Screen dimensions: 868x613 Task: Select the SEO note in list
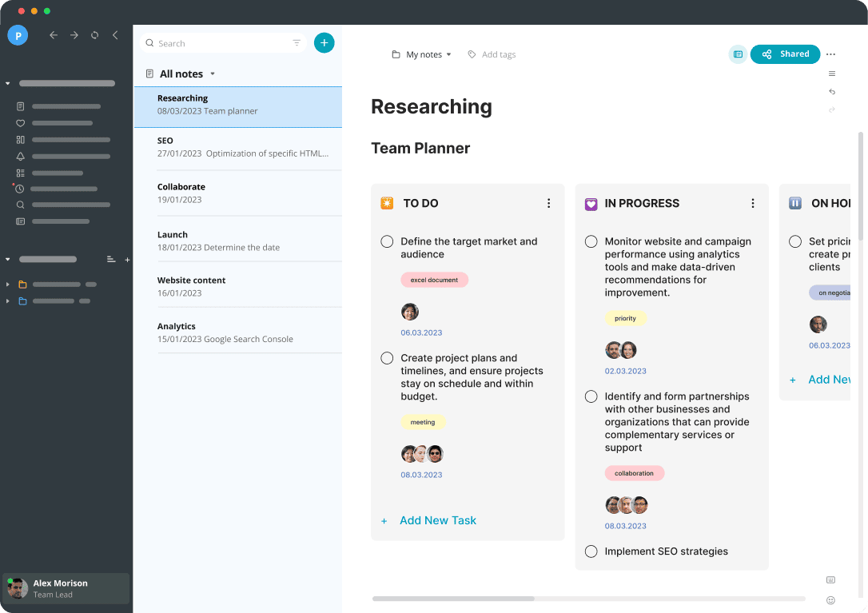pyautogui.click(x=237, y=147)
